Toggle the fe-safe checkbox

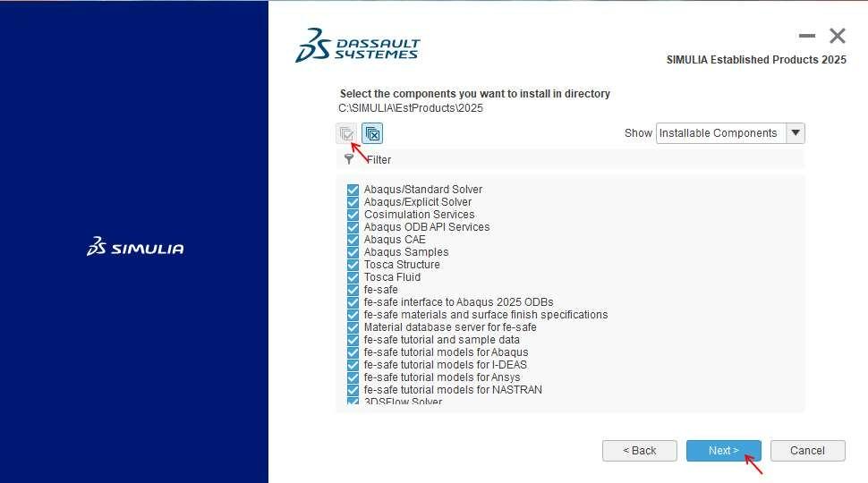353,290
